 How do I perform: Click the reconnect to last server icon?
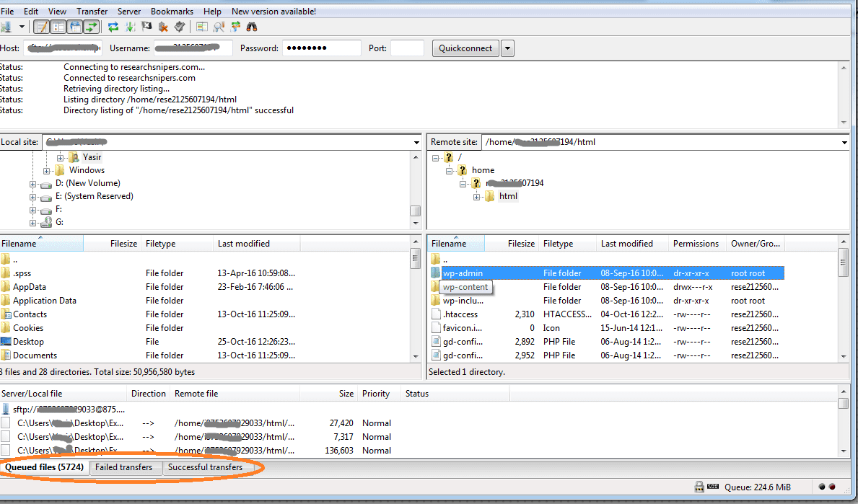pyautogui.click(x=179, y=27)
